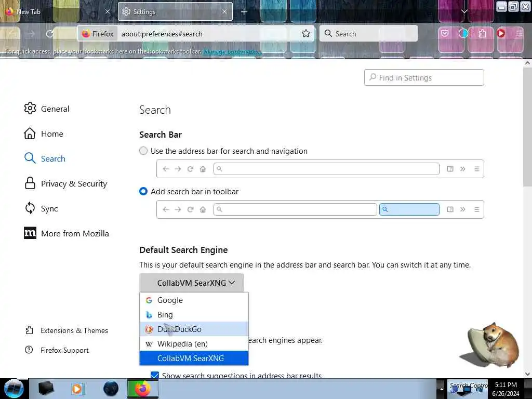532x399 pixels.
Task: Open the list all tabs chevron
Action: click(x=464, y=11)
